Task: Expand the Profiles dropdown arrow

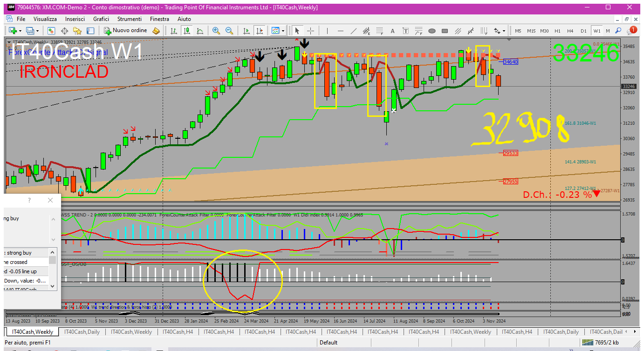Action: 38,31
